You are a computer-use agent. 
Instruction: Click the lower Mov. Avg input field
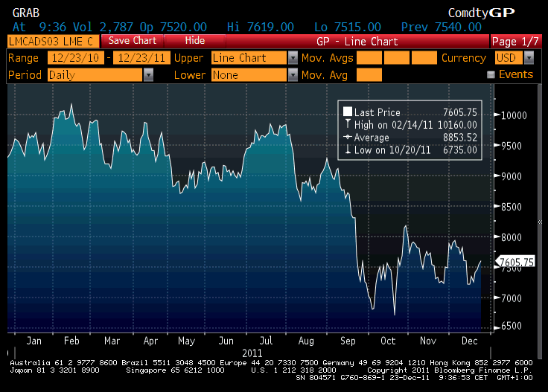[369, 75]
